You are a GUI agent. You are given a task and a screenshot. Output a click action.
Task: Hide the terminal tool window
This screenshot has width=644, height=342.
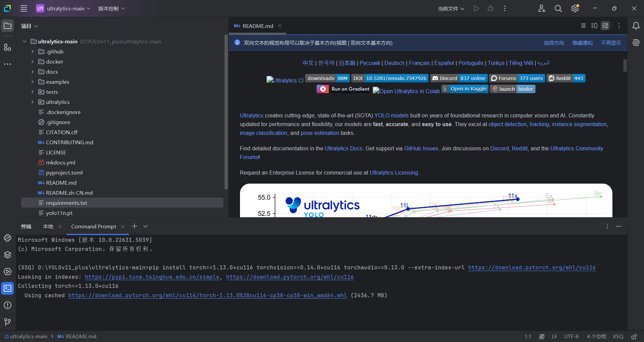click(618, 226)
